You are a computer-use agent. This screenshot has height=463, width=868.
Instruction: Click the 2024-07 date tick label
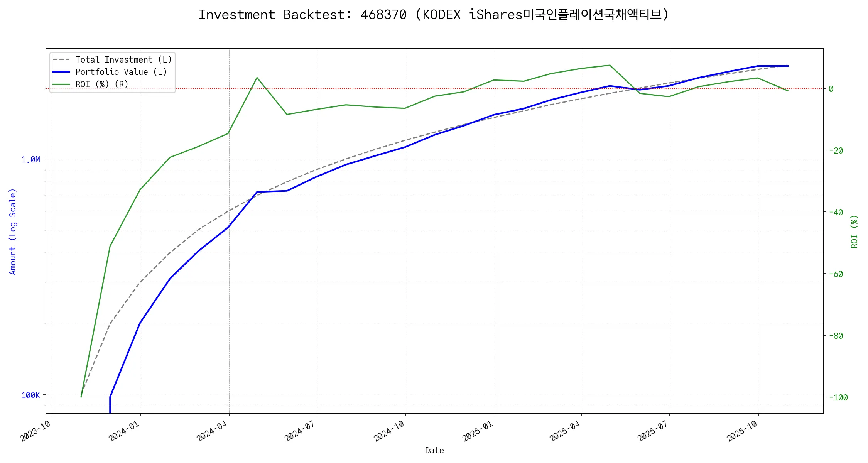(300, 431)
